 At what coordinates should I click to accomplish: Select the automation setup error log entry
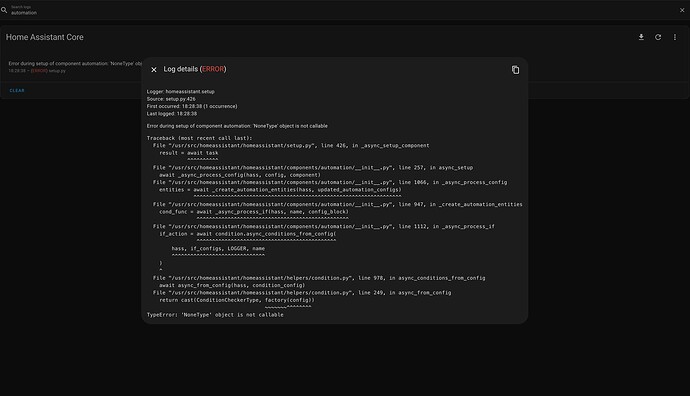point(75,67)
